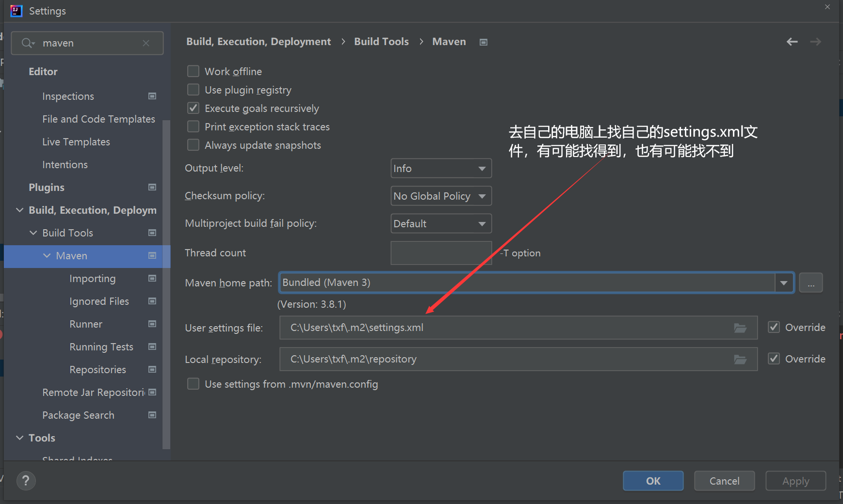Screen dimensions: 843x504
Task: Collapse Build, Execution, Deployment tree node
Action: point(20,210)
